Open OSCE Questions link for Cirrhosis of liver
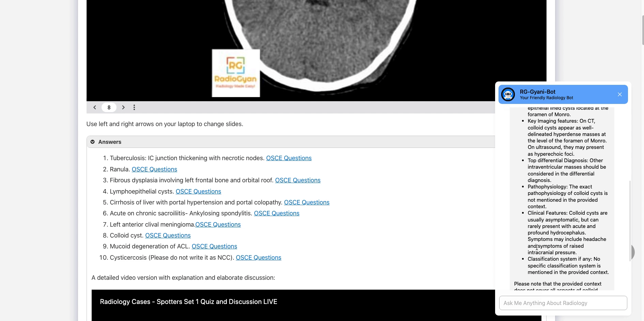The width and height of the screenshot is (644, 321). click(306, 202)
